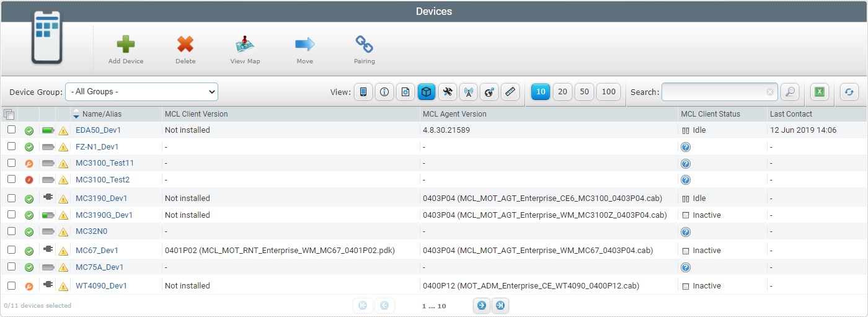Click the MCL Client Status column header

711,114
